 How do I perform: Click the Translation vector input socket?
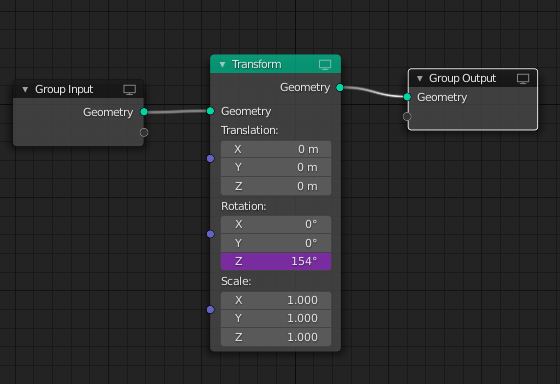[x=210, y=158]
